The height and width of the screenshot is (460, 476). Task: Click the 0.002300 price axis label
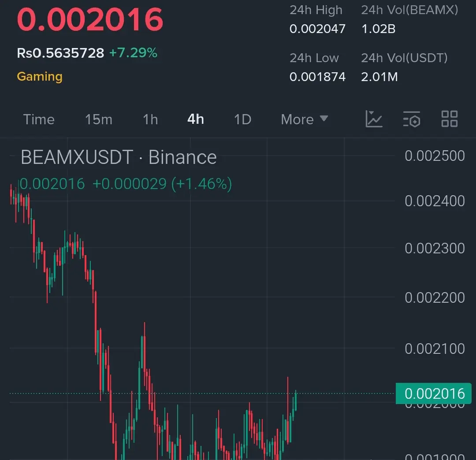coord(435,248)
